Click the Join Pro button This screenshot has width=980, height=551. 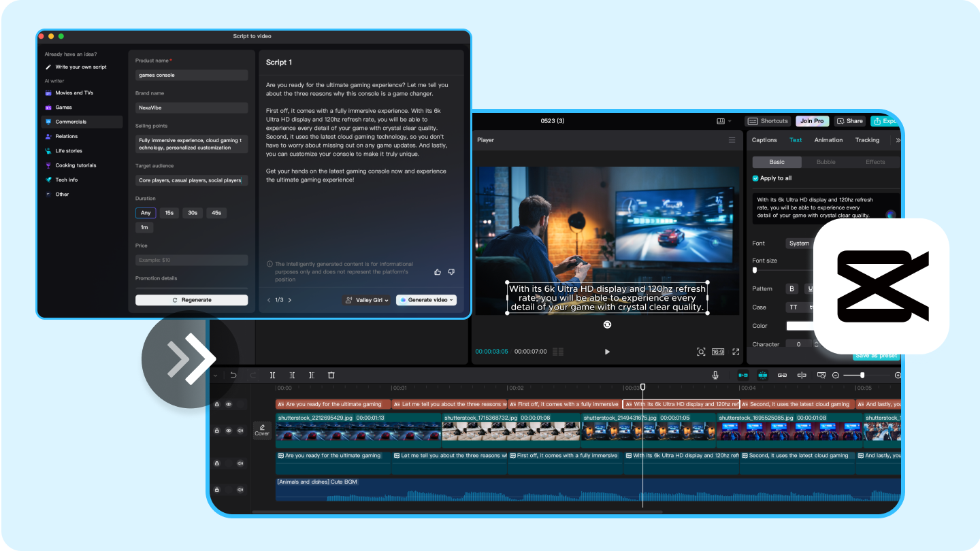click(x=812, y=121)
